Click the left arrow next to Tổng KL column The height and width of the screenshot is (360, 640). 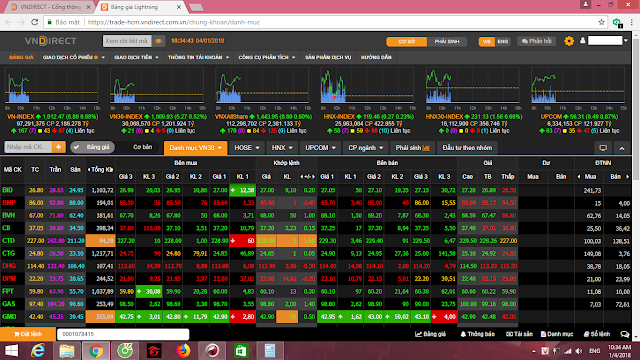[89, 169]
